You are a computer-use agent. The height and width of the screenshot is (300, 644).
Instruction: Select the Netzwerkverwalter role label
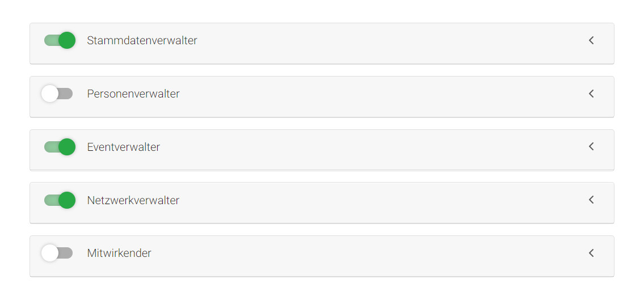[x=133, y=200]
